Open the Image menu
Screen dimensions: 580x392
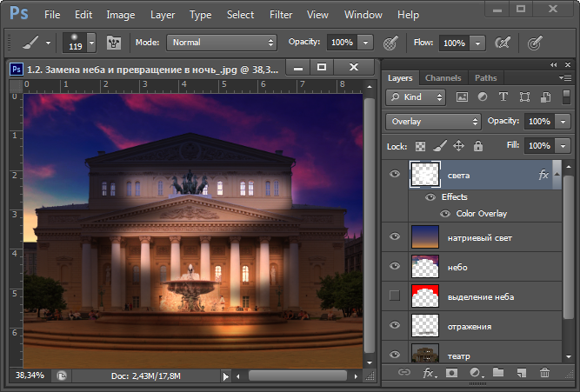click(121, 15)
